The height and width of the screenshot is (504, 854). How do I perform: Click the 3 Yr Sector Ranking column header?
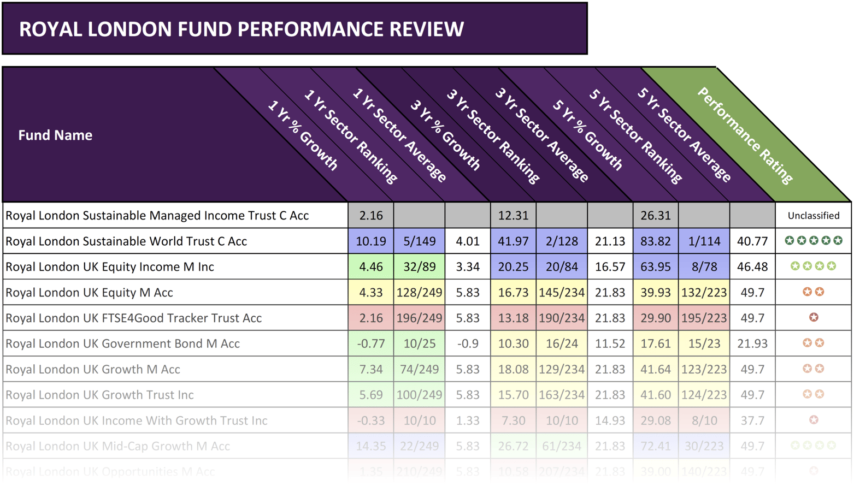493,135
